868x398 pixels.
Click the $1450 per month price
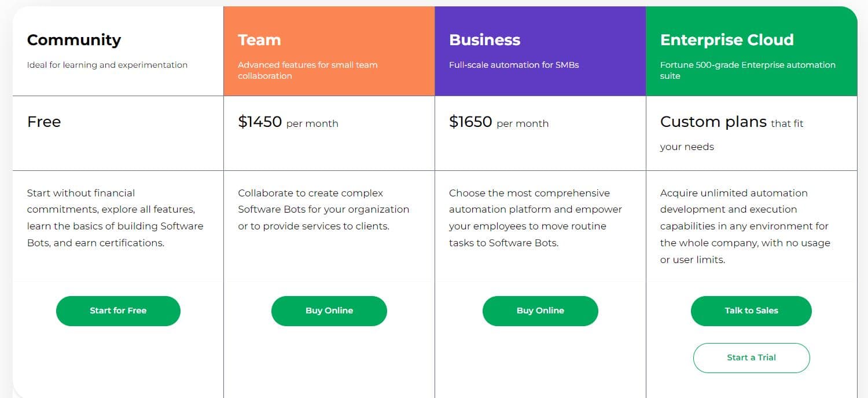click(288, 122)
